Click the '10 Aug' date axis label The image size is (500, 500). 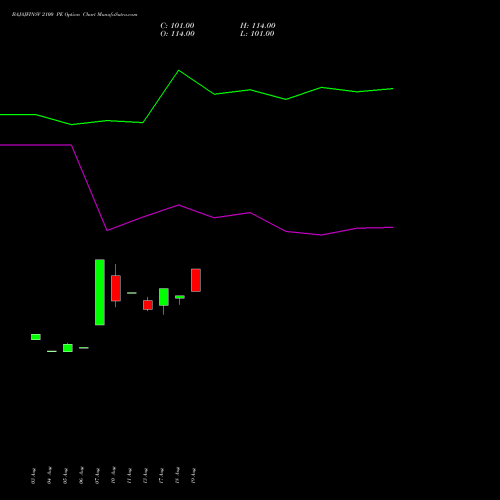pos(113,476)
